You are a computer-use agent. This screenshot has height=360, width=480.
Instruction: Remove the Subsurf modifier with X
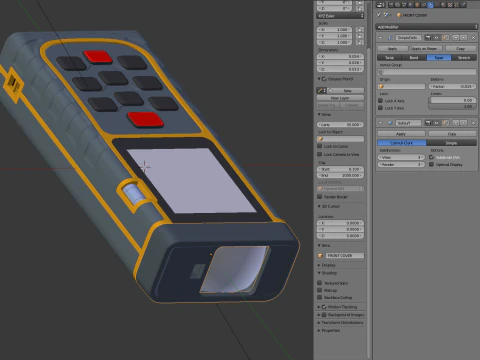click(473, 123)
